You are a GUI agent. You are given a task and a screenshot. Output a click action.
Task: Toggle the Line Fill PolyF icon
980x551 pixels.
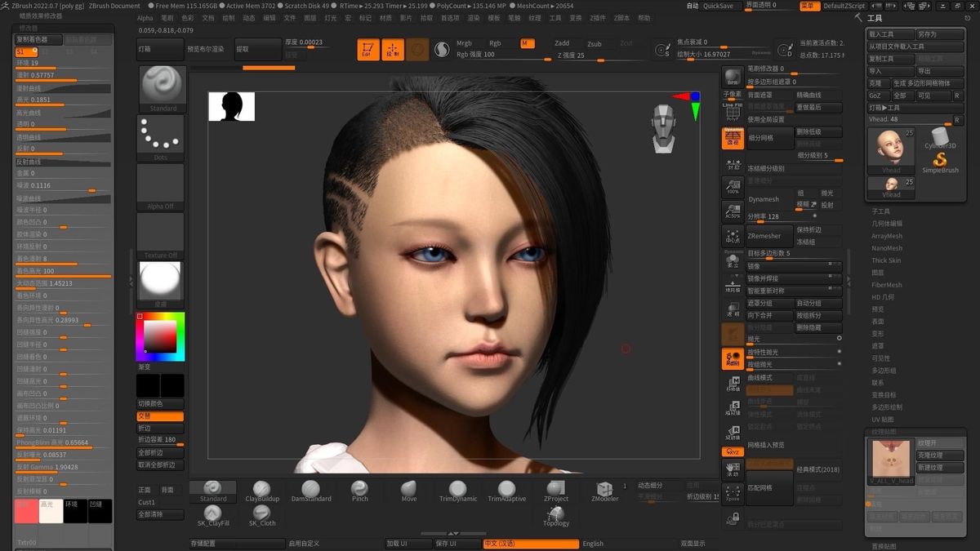pos(733,111)
